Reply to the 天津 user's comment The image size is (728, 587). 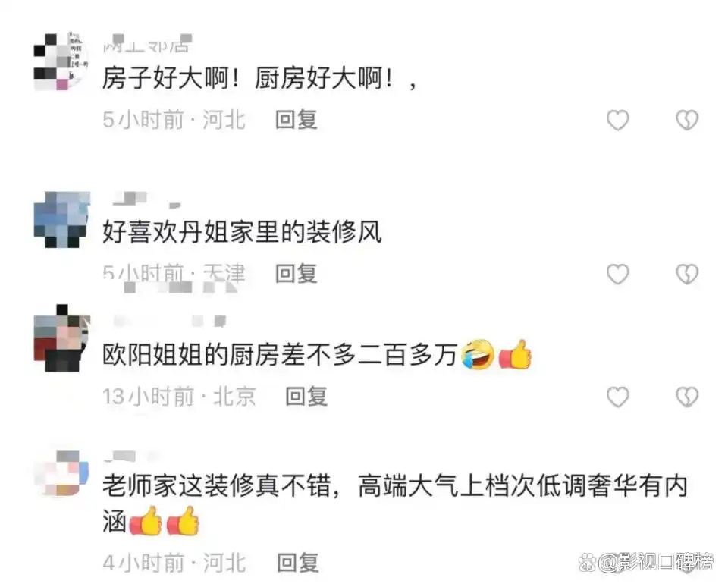click(297, 274)
